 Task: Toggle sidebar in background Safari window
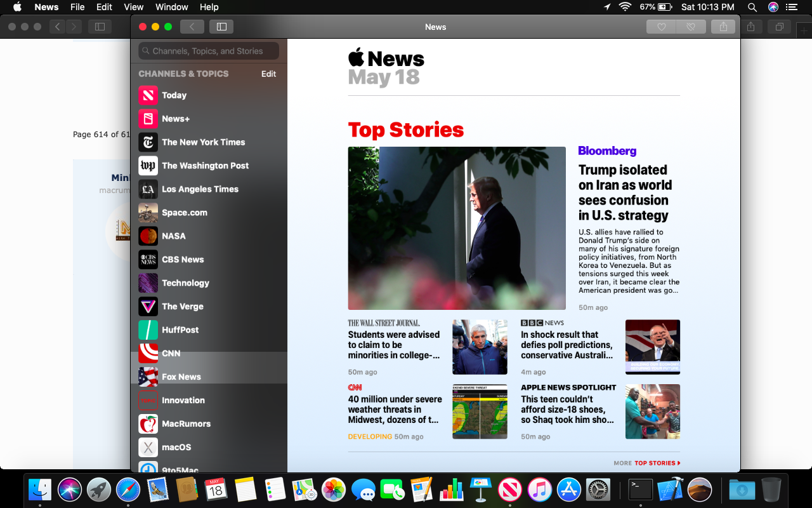(100, 27)
